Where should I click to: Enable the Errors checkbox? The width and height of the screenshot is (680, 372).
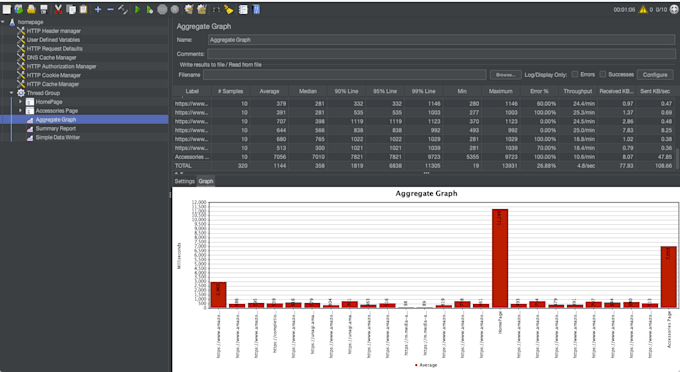point(575,74)
